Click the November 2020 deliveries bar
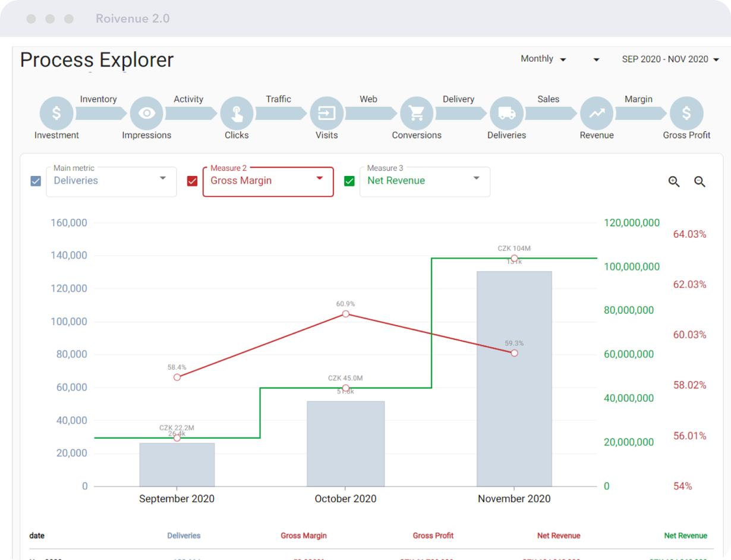The height and width of the screenshot is (560, 731). tap(514, 379)
